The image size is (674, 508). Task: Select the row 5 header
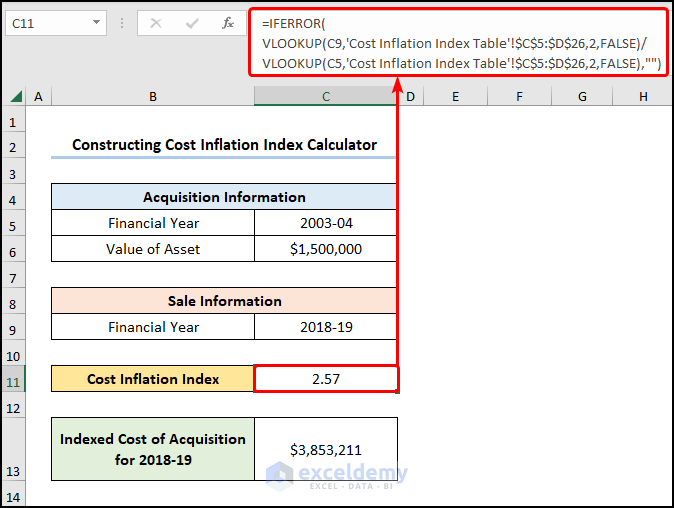pos(13,223)
